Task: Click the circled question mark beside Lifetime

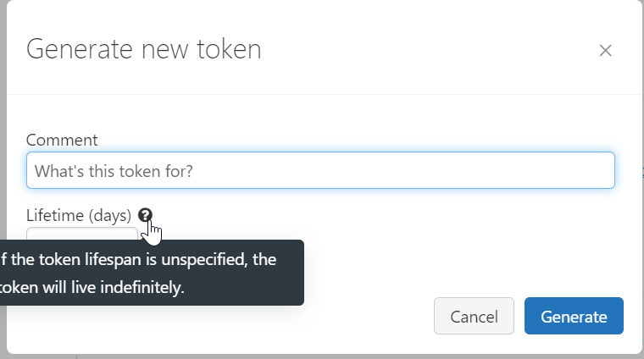Action: pos(145,215)
